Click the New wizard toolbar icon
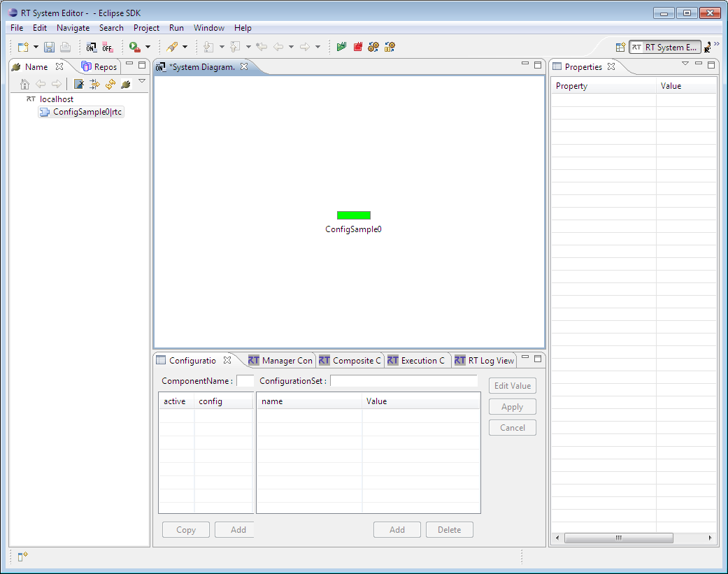This screenshot has width=728, height=574. 23,47
